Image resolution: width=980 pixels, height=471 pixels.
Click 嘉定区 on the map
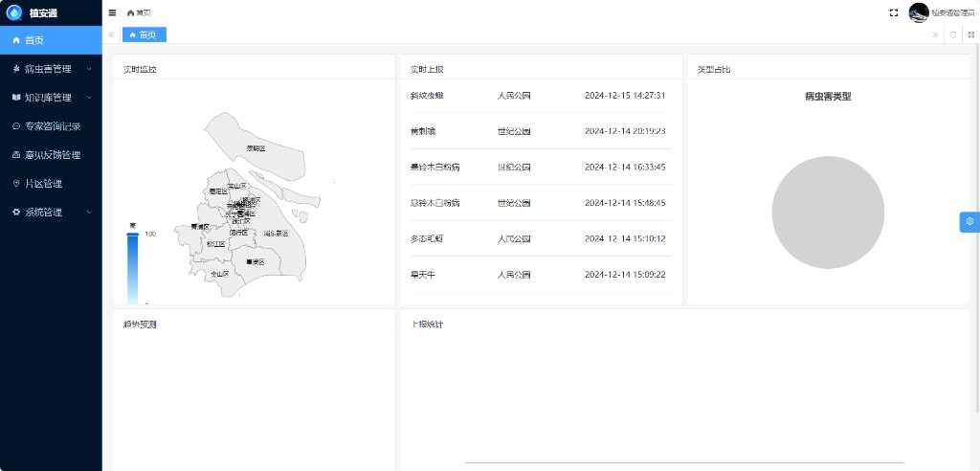click(x=218, y=191)
